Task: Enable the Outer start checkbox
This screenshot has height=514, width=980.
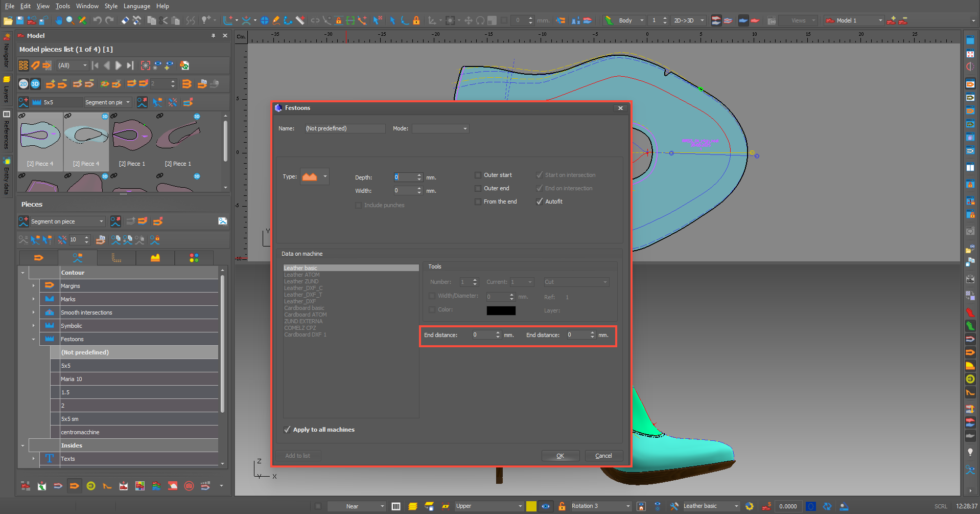Action: (478, 175)
